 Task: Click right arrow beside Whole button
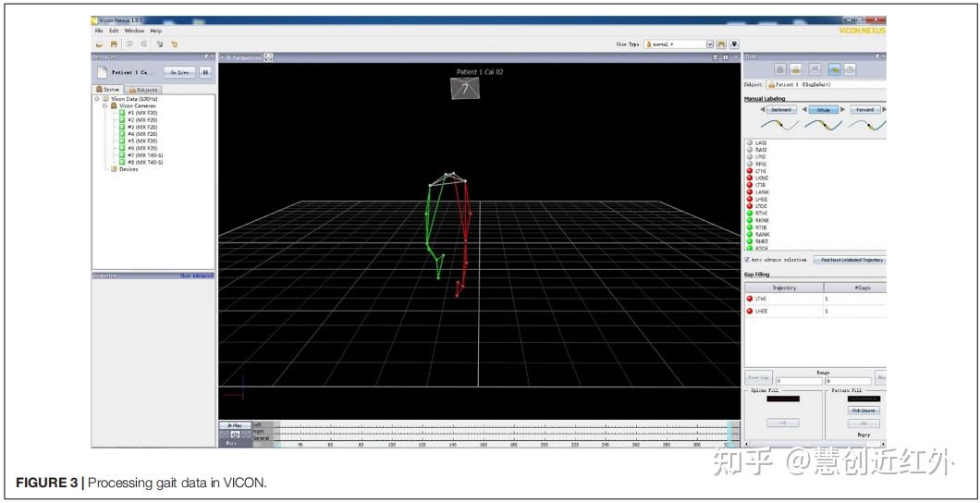click(x=843, y=109)
